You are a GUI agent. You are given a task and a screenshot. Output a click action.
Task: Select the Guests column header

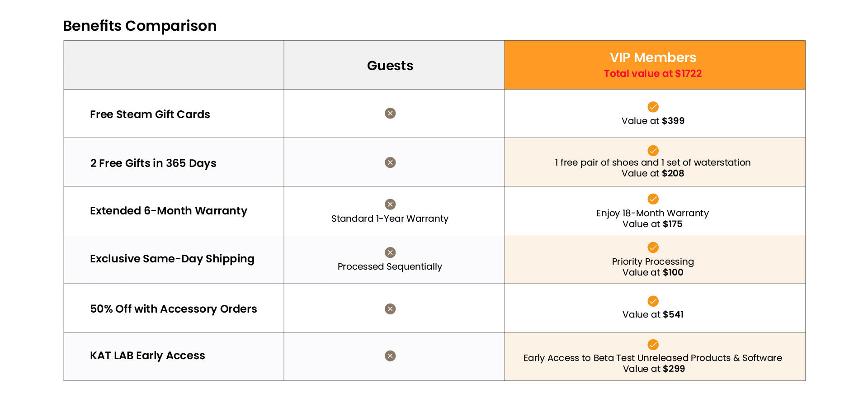(390, 66)
